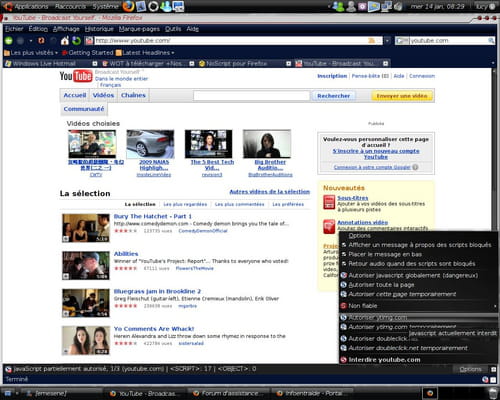500x400 pixels.
Task: Expand the 'Latest Headlines' bookmarks dropdown
Action: click(x=145, y=53)
